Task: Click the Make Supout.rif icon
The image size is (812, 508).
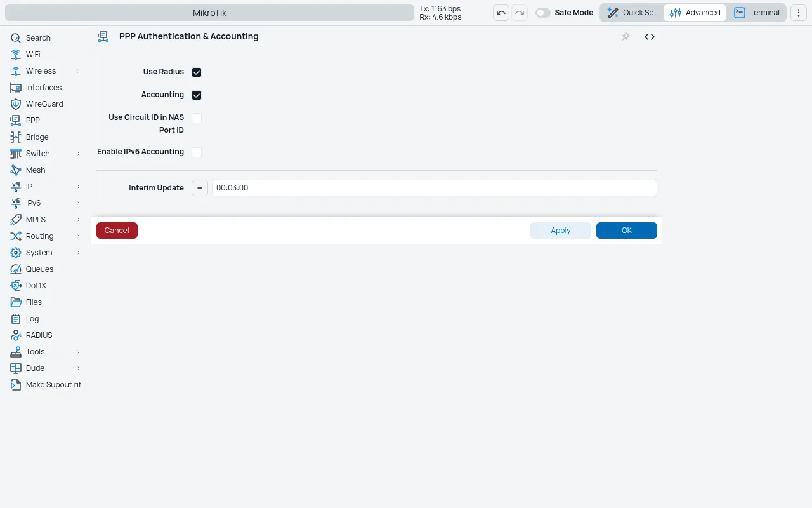Action: 16,385
